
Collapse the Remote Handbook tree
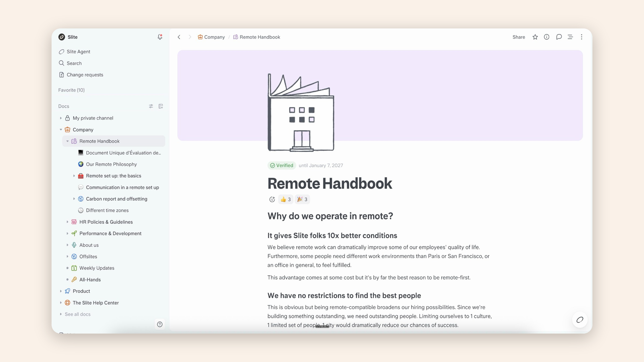(x=67, y=141)
